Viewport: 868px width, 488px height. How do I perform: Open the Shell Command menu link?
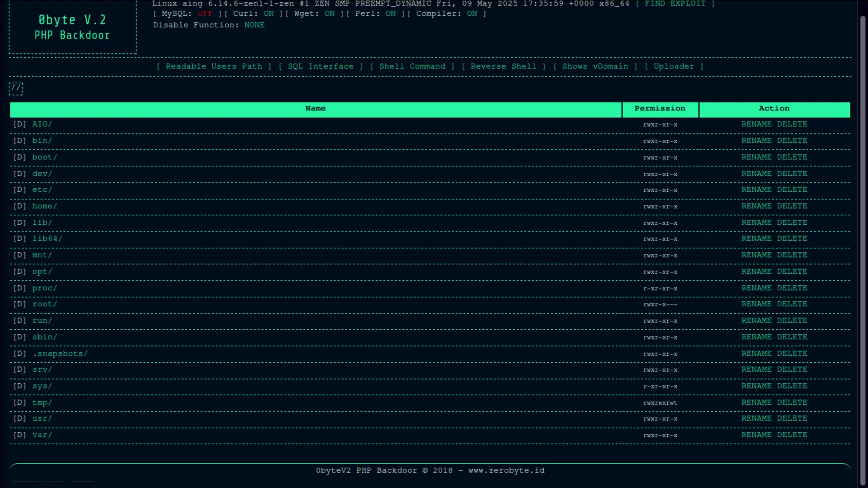[412, 66]
